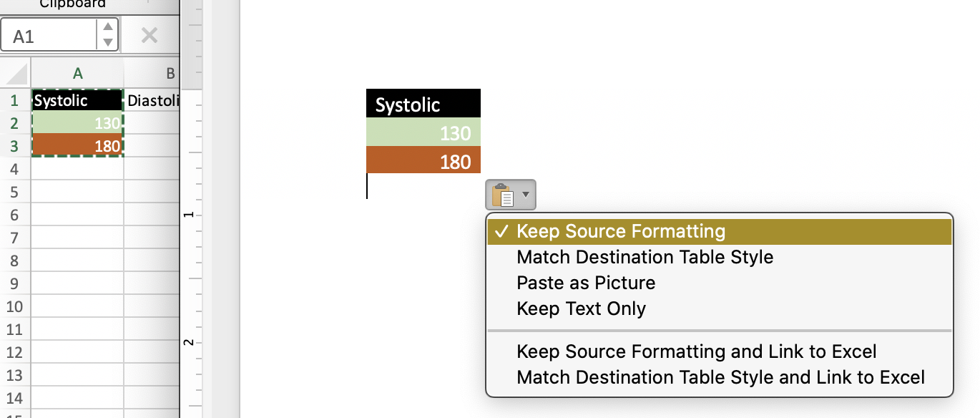Click the Paste Options clipboard icon

(503, 195)
